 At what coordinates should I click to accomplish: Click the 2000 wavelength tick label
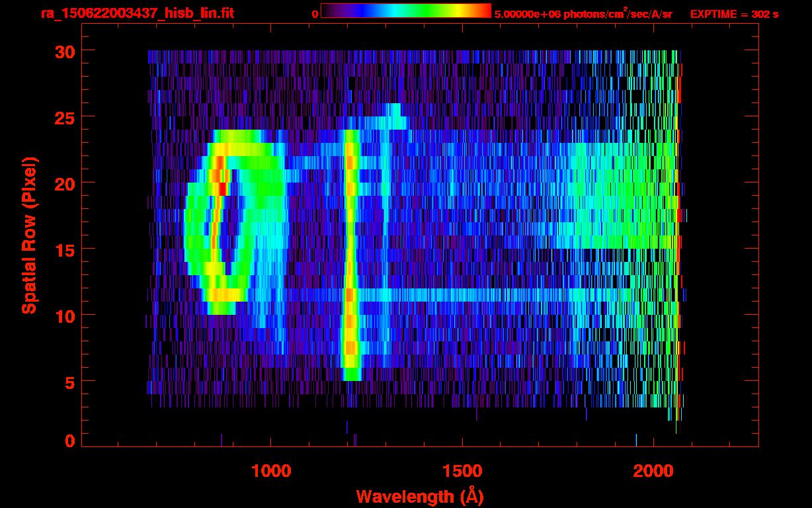coord(653,471)
